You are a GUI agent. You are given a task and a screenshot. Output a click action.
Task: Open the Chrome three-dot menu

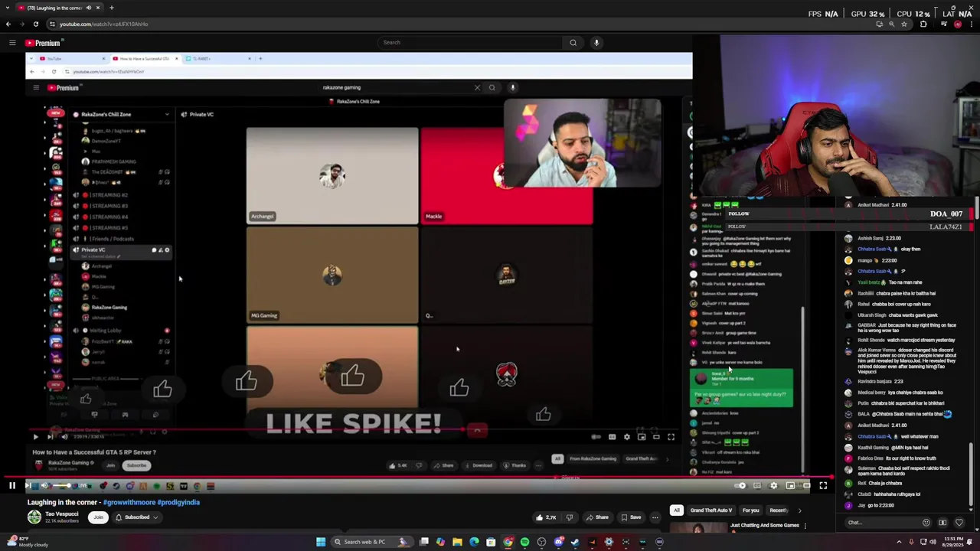click(x=971, y=24)
